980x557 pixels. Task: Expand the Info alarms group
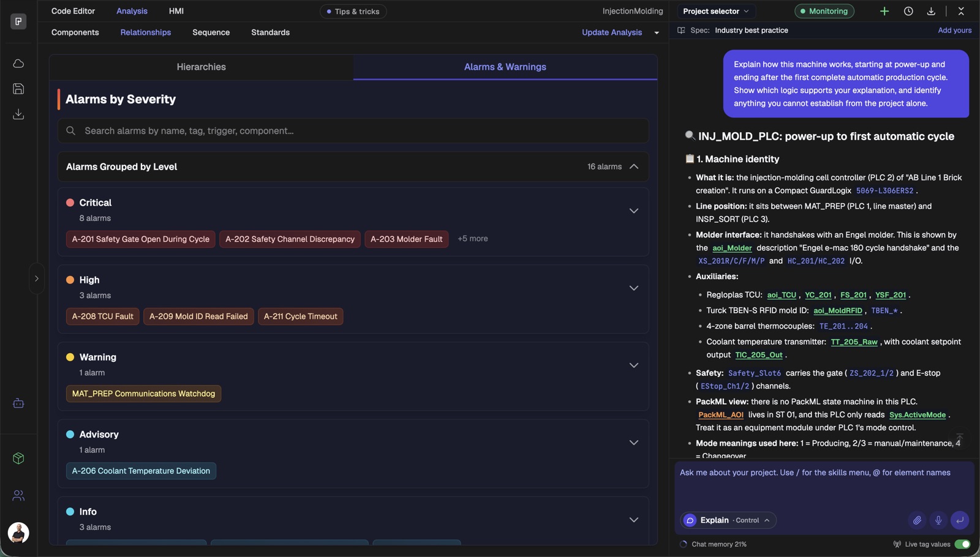[x=634, y=520]
